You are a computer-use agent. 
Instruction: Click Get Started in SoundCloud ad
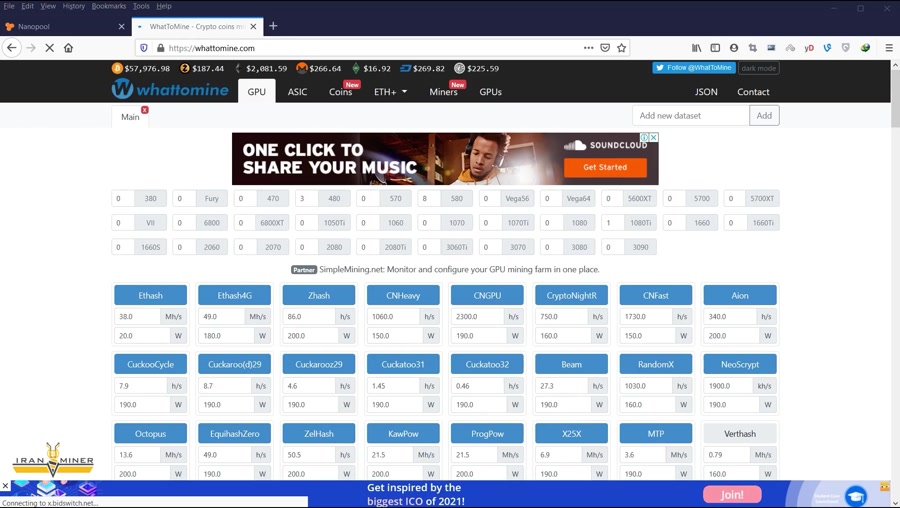pyautogui.click(x=605, y=167)
